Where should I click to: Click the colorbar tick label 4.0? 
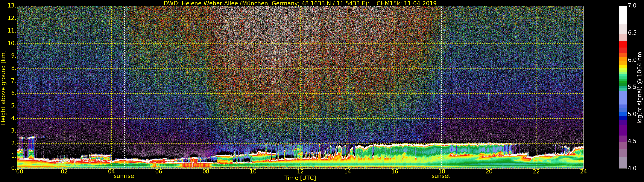coord(632,168)
